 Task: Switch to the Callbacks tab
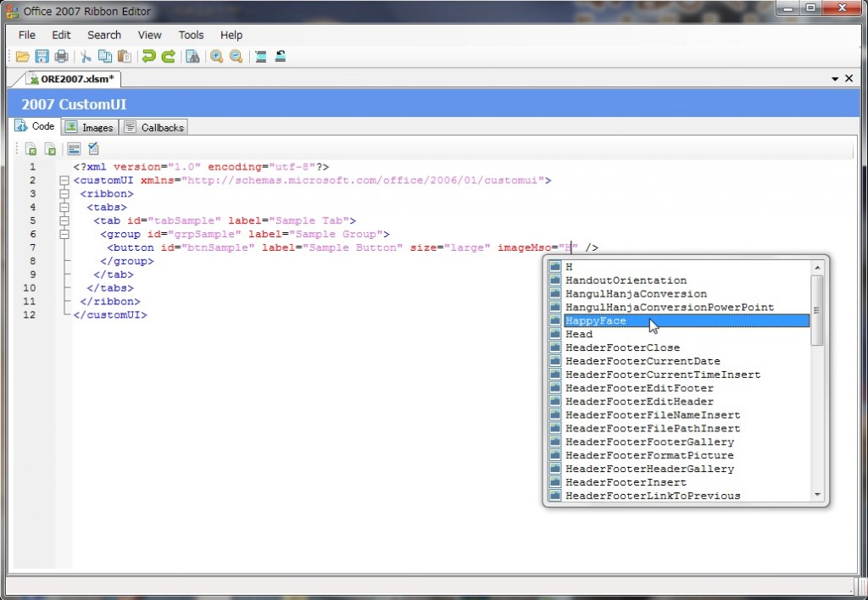[154, 127]
